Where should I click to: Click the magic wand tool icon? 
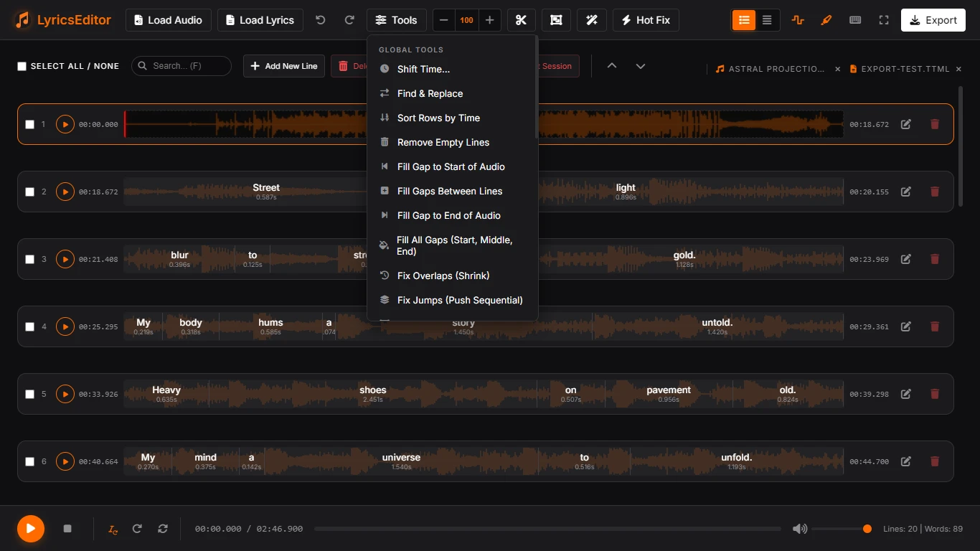pyautogui.click(x=592, y=20)
